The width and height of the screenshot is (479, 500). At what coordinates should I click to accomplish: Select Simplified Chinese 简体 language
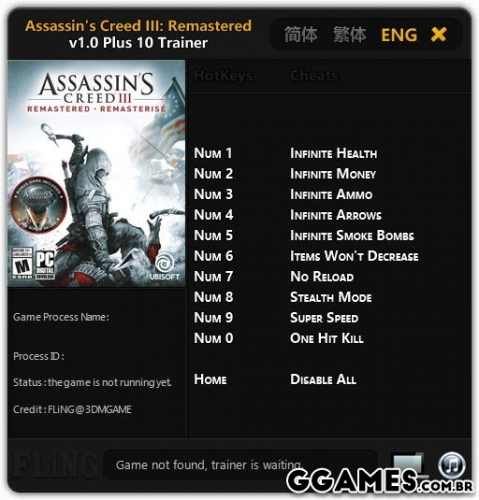(x=301, y=35)
